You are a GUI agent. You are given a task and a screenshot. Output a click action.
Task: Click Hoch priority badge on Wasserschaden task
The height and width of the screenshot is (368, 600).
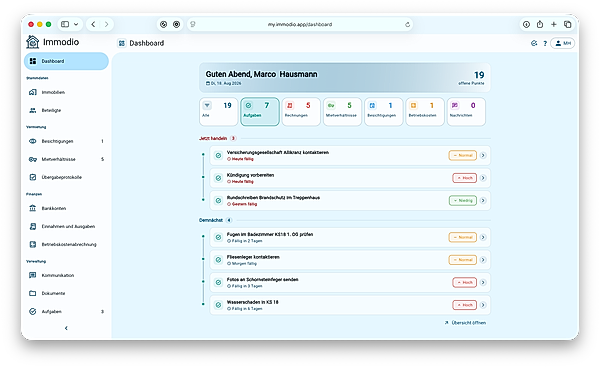tap(465, 305)
